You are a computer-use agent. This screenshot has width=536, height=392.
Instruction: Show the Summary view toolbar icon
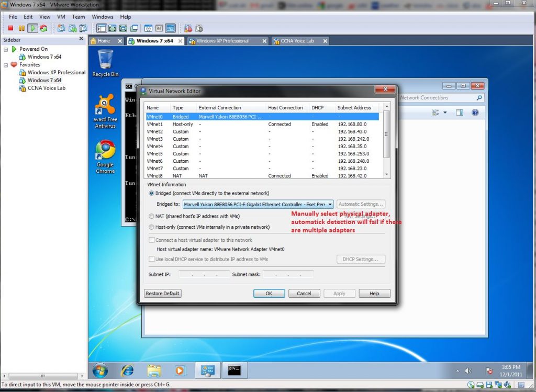click(148, 28)
